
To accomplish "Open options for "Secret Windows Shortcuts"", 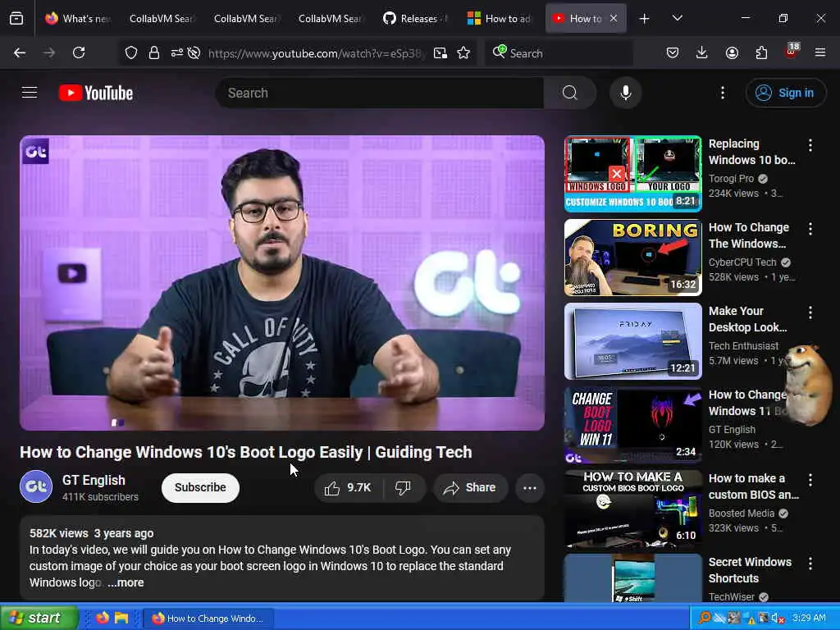I will coord(810,563).
